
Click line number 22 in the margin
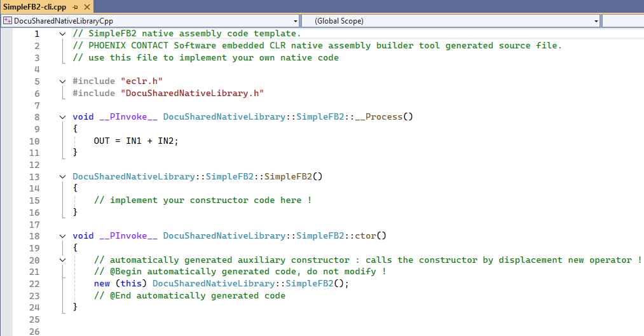(x=34, y=284)
